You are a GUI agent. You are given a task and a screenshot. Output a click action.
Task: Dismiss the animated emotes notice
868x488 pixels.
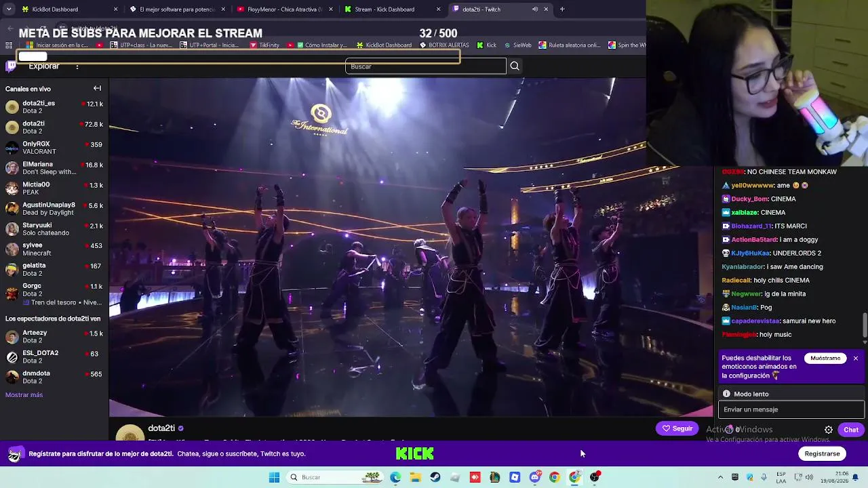(856, 358)
